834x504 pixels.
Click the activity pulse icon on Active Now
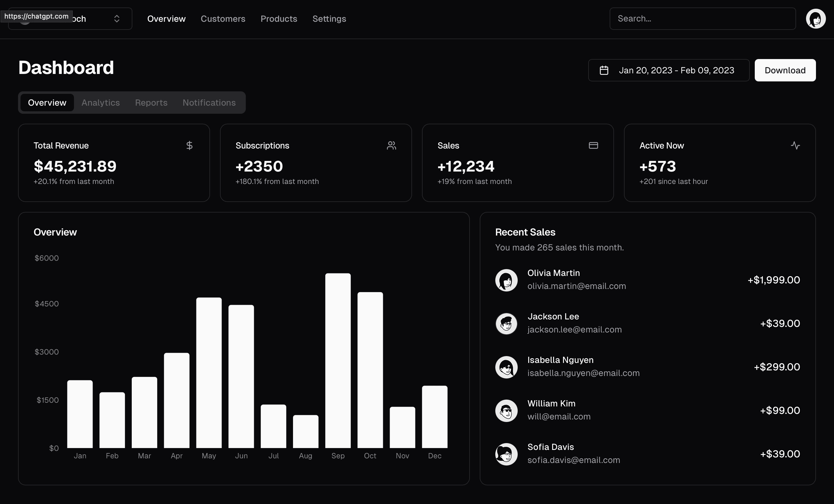coord(795,145)
